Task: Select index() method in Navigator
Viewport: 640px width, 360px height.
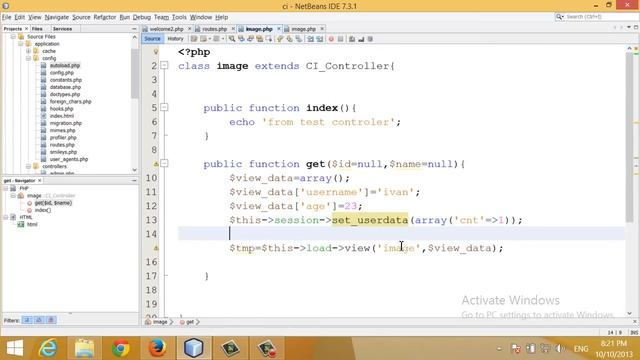Action: pyautogui.click(x=42, y=210)
